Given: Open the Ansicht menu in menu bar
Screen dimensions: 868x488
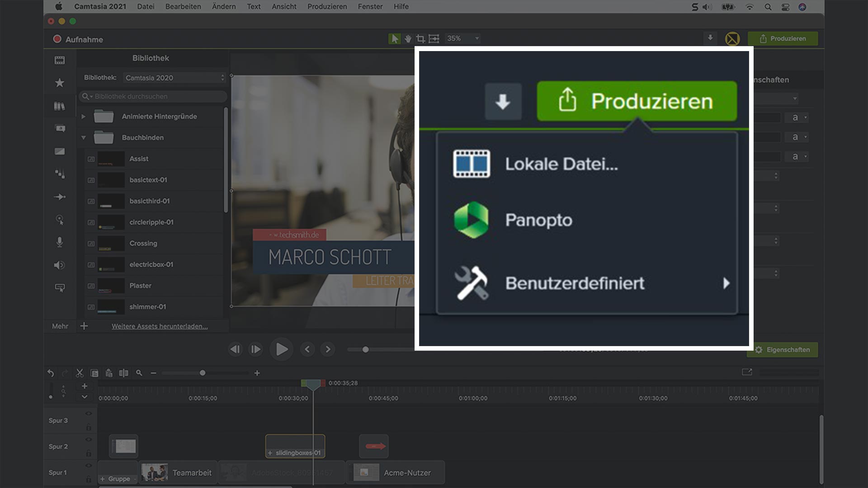Looking at the screenshot, I should pos(284,7).
